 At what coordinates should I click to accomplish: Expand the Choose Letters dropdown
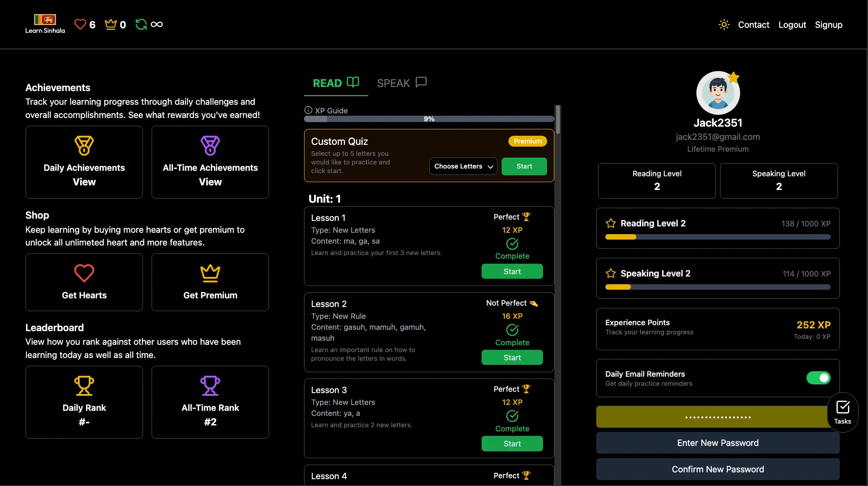pos(463,166)
